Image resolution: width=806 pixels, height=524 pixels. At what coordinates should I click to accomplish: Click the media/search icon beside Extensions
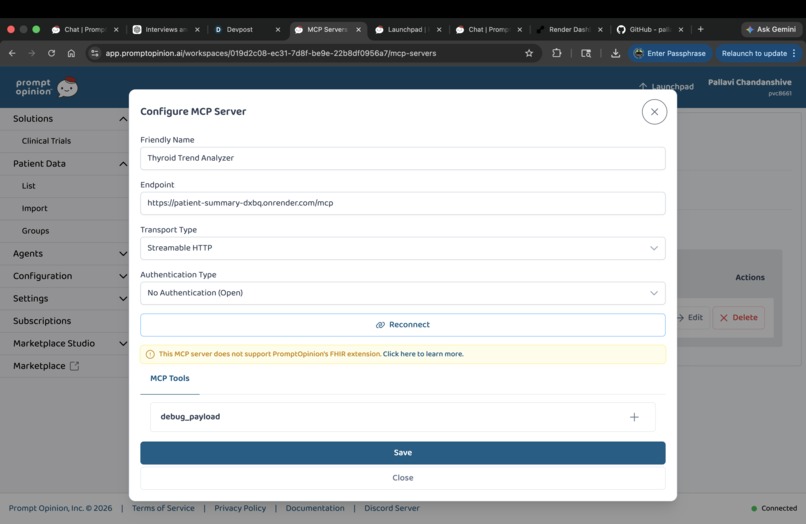(x=585, y=53)
